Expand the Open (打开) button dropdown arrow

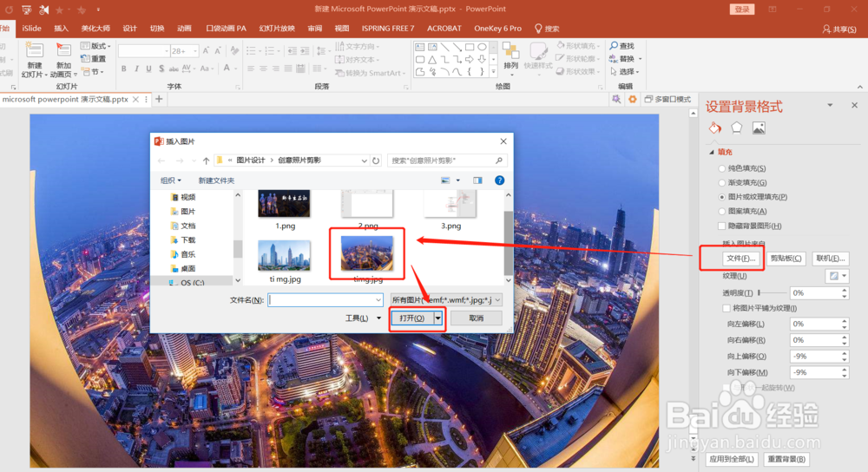(437, 318)
